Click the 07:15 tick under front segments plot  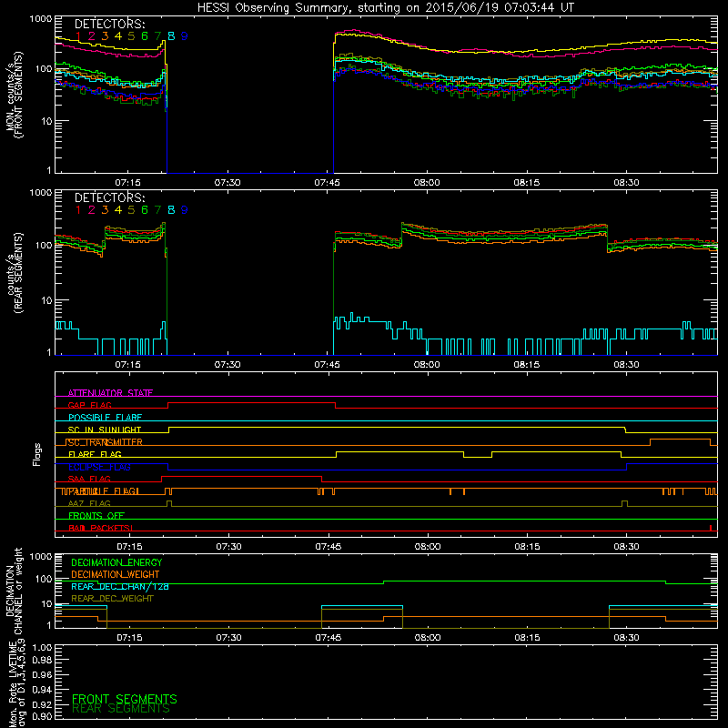(127, 183)
